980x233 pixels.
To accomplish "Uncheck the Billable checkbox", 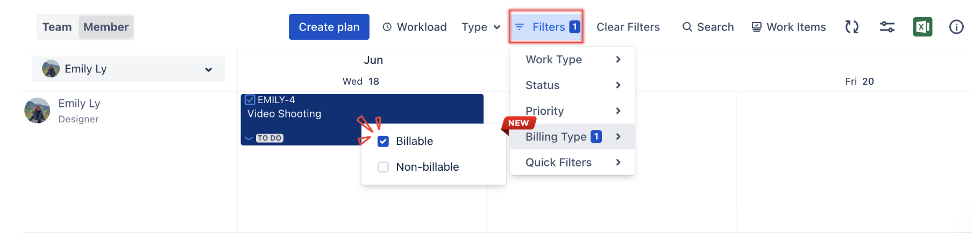I will point(383,141).
